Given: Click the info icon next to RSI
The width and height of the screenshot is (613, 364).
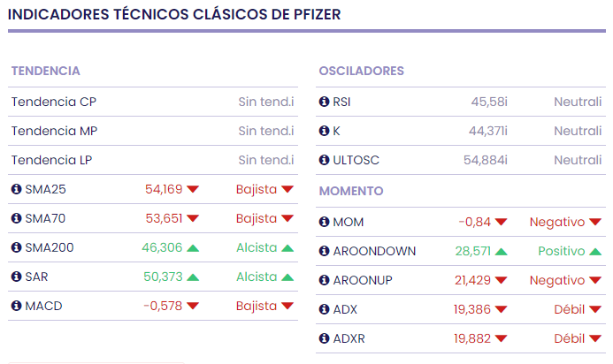Looking at the screenshot, I should pyautogui.click(x=324, y=102).
